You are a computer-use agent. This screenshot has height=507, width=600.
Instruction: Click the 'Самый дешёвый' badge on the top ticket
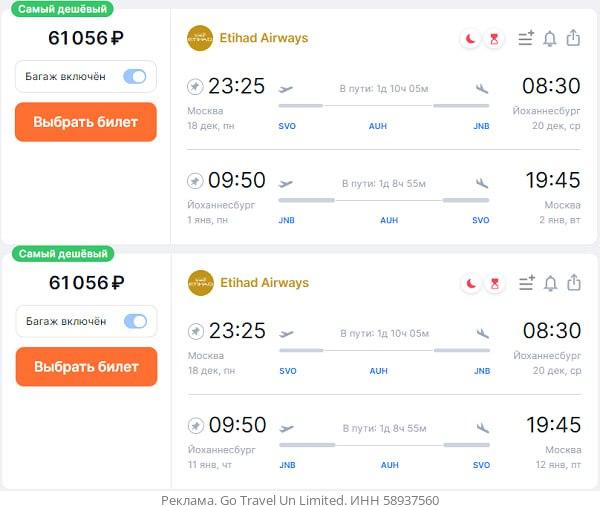(63, 9)
